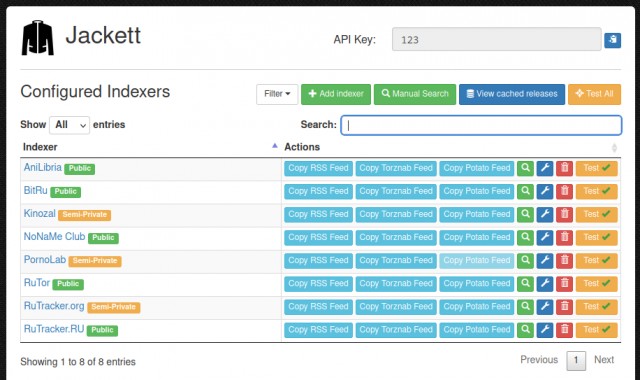Screen dimensions: 640x380
Task: Delete AniLibria indexer with trash icon
Action: [x=564, y=168]
